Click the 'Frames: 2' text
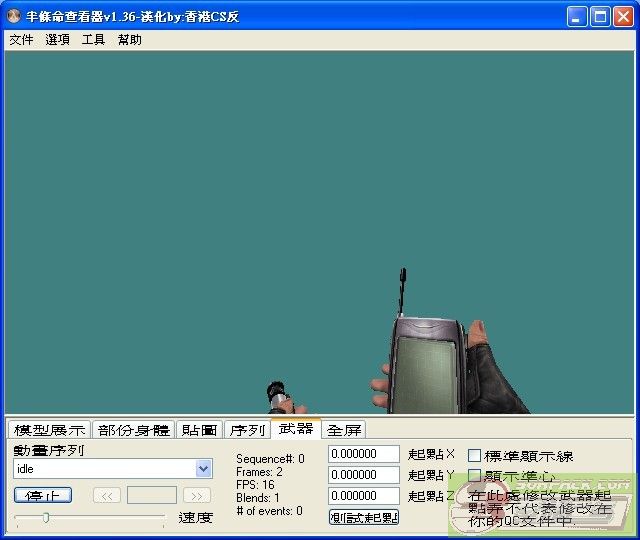 (259, 472)
